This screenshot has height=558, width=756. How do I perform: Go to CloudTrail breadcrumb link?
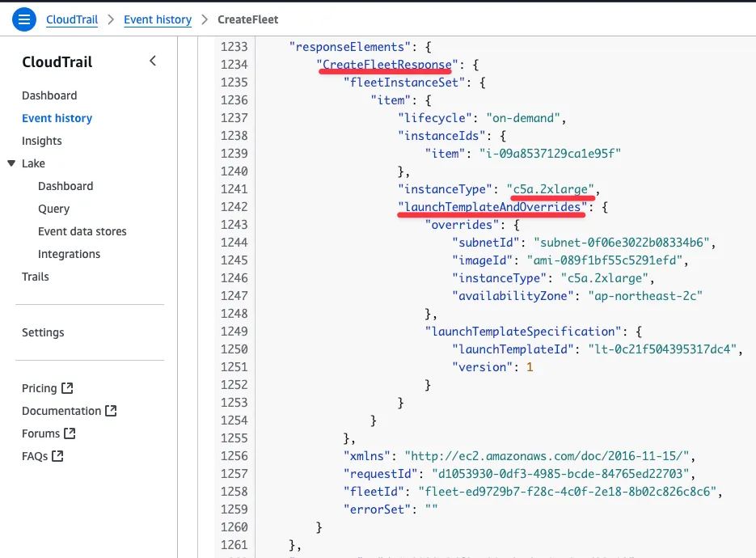72,19
